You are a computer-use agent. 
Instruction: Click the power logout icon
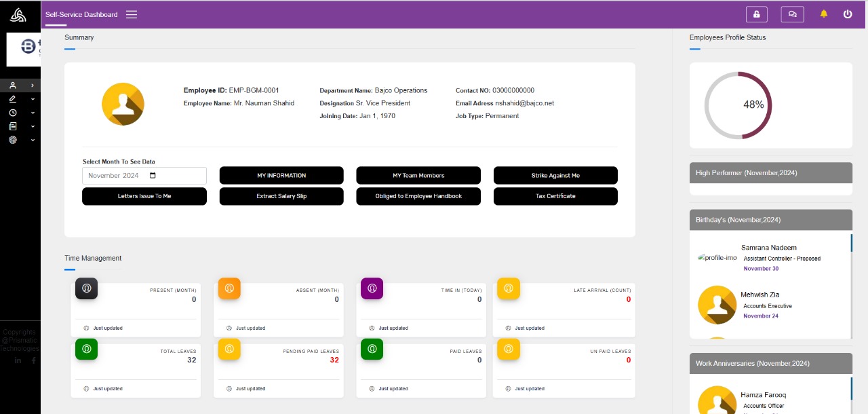[848, 14]
